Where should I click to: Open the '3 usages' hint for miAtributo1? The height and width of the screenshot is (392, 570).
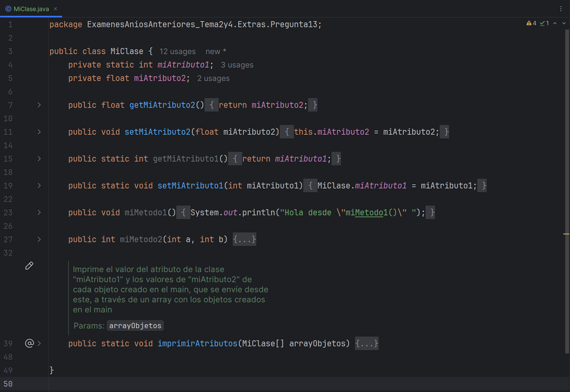237,65
